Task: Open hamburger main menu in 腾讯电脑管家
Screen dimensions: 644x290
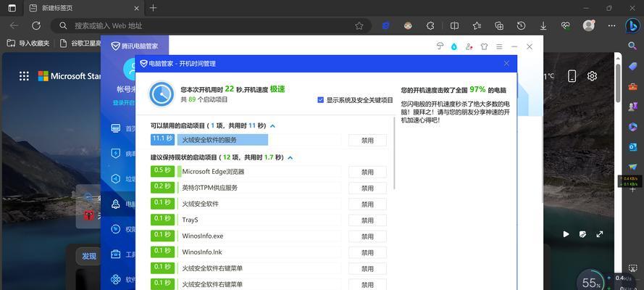Action: pos(499,46)
